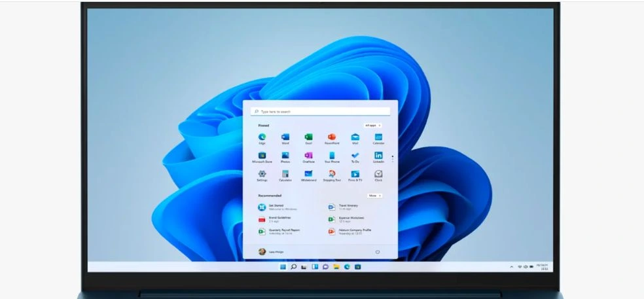Launch Microsoft Store from Start menu
Viewport: 644px width, 299px height.
pos(262,157)
